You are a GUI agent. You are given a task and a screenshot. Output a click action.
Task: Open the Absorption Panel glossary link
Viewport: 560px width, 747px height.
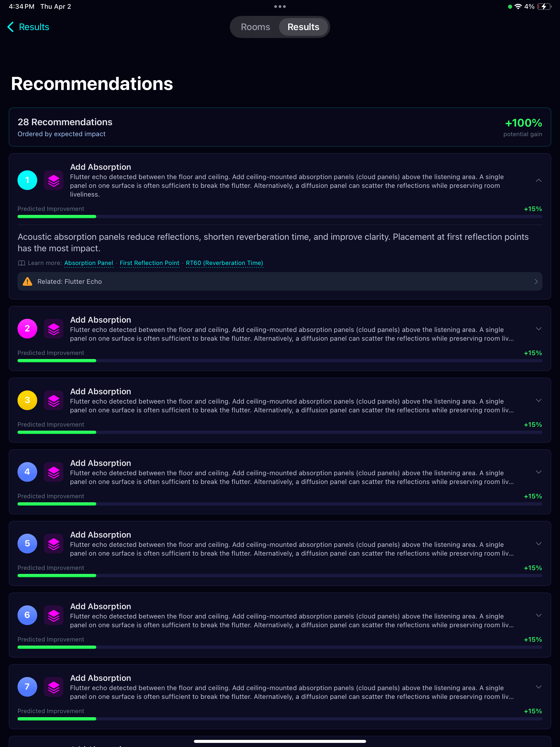[89, 263]
